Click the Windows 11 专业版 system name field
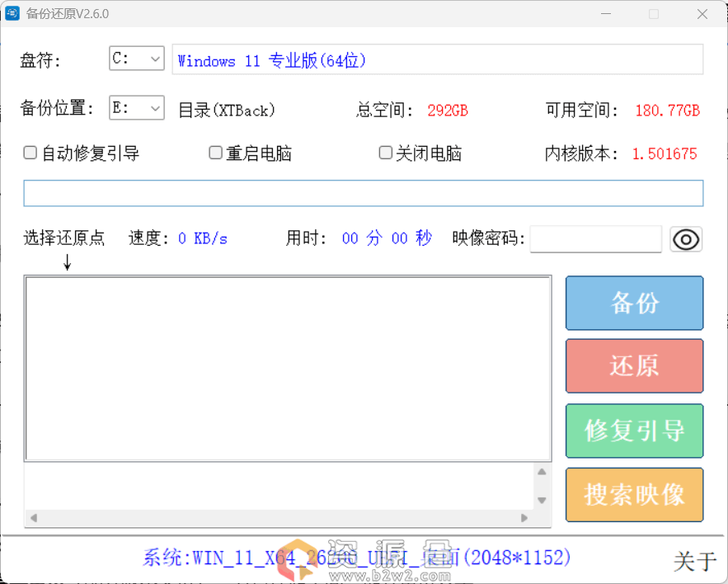 coord(437,60)
